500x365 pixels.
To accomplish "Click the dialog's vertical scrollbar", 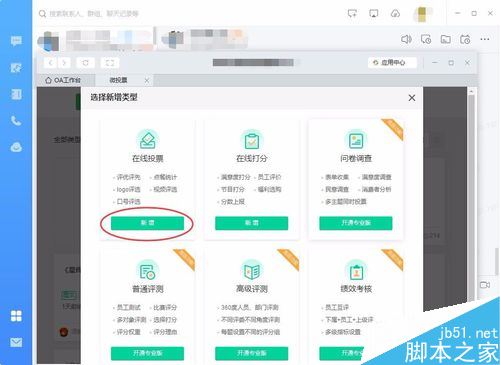I will coord(471,197).
